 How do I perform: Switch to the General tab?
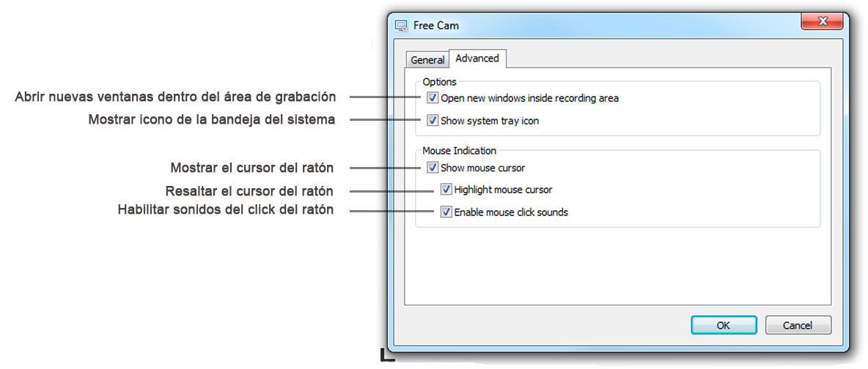[x=427, y=60]
